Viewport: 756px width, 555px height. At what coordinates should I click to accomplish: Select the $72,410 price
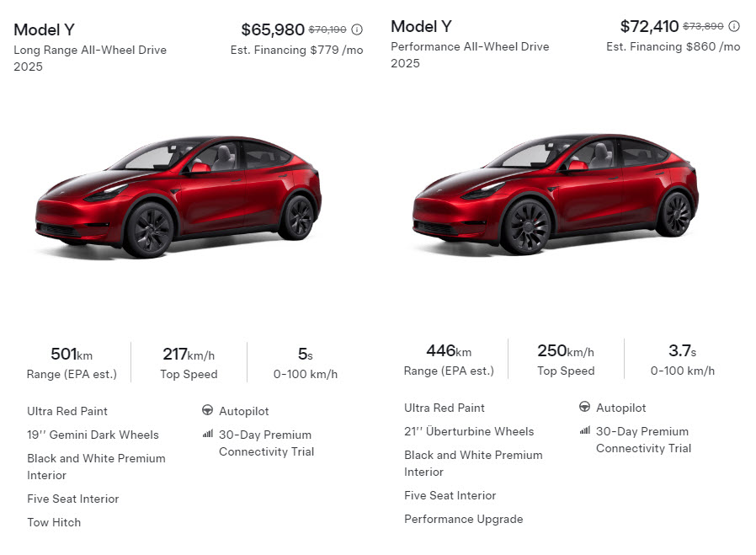coord(649,26)
